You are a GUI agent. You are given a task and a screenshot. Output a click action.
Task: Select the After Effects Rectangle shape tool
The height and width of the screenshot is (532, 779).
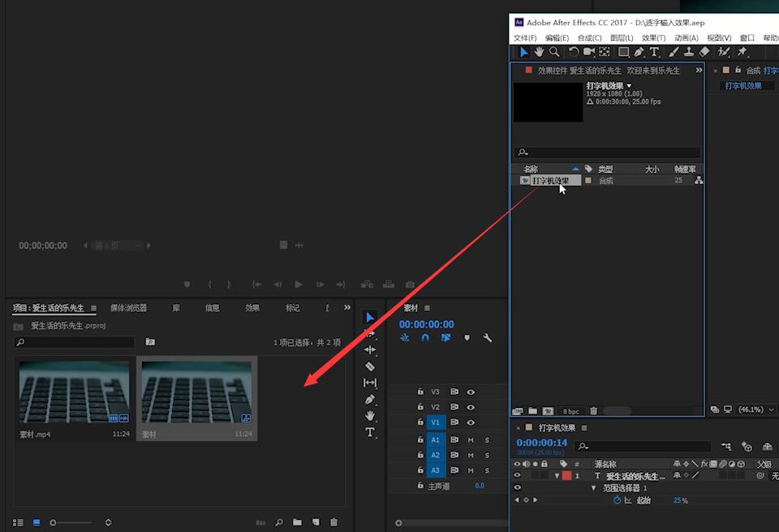[623, 52]
